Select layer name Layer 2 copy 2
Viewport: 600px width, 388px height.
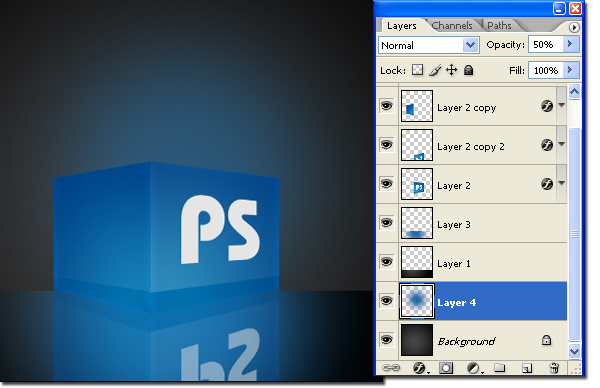(x=471, y=147)
